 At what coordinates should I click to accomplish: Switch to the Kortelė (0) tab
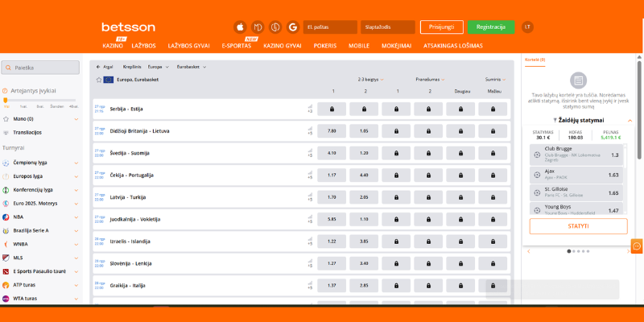[x=535, y=60]
